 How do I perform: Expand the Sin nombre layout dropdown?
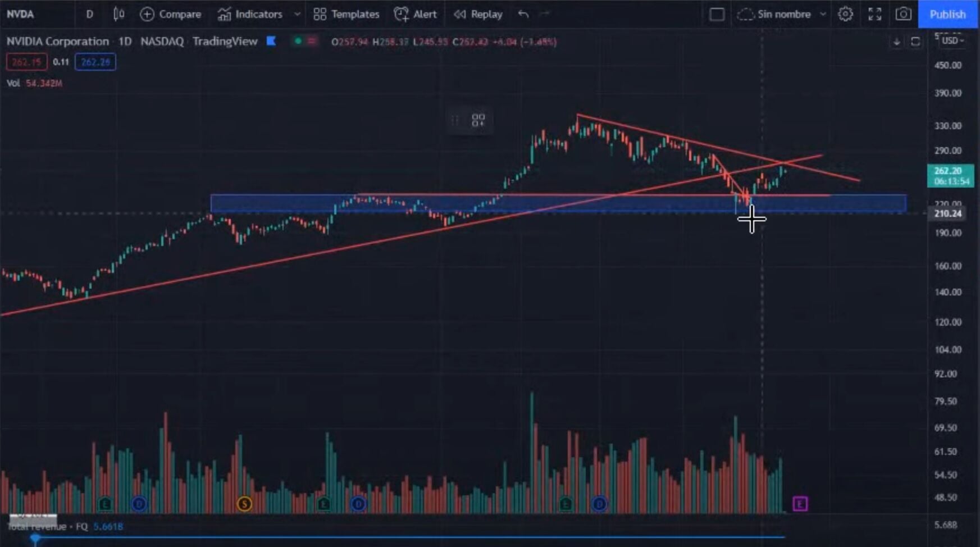[823, 14]
